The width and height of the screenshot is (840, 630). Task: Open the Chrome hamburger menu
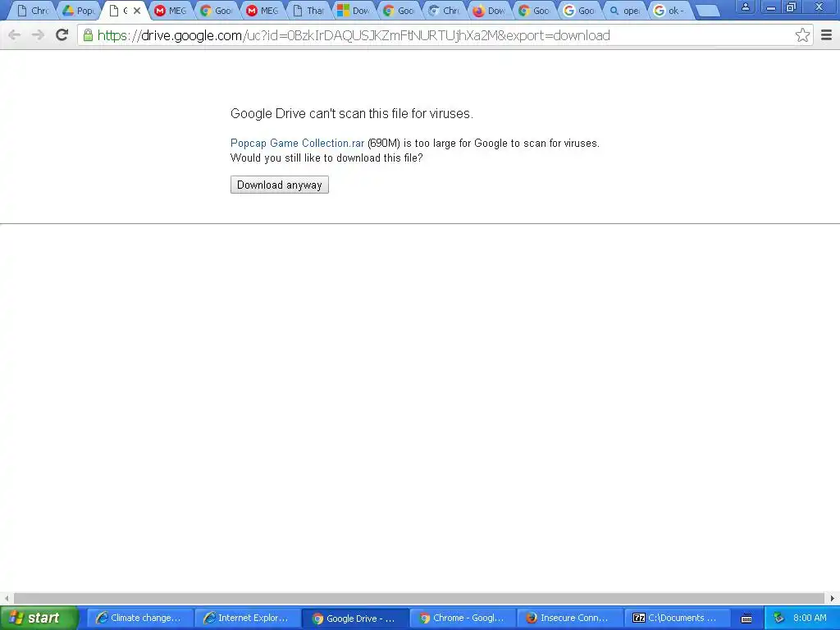tap(827, 35)
